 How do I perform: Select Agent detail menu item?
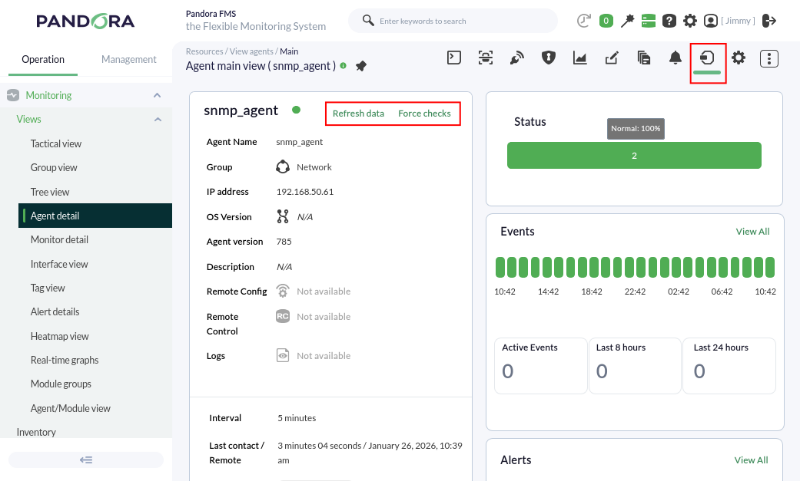[95, 216]
